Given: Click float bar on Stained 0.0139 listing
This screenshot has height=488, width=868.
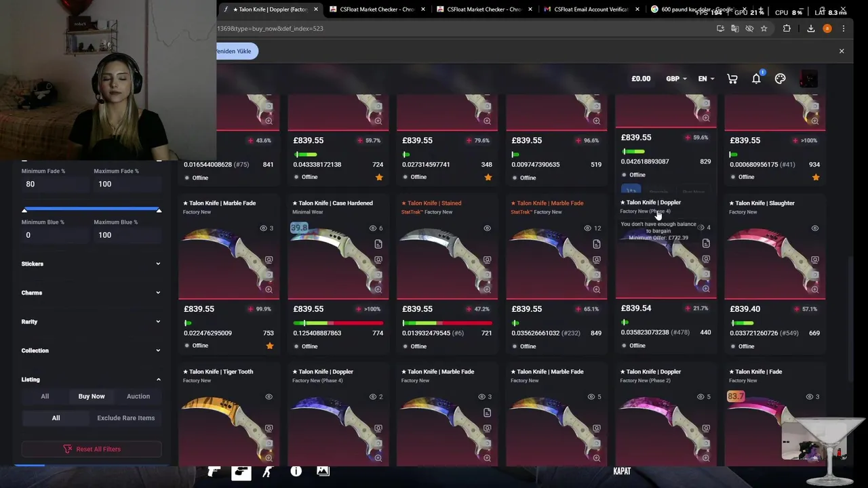Looking at the screenshot, I should 447,323.
